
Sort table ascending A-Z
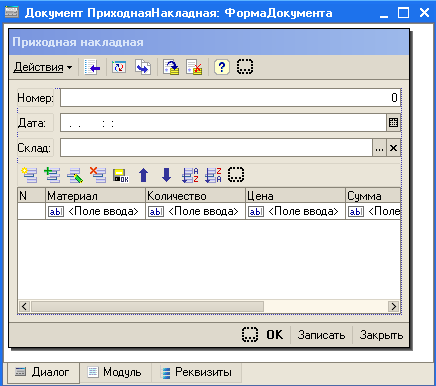190,175
